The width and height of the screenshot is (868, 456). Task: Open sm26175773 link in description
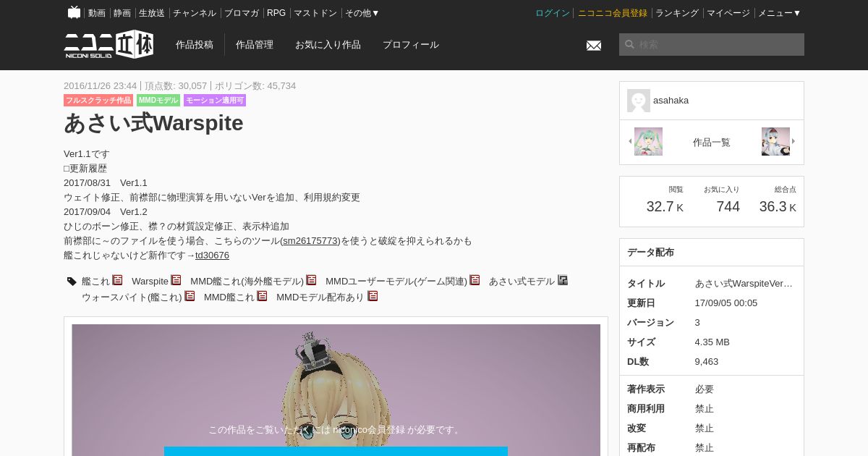pyautogui.click(x=310, y=240)
